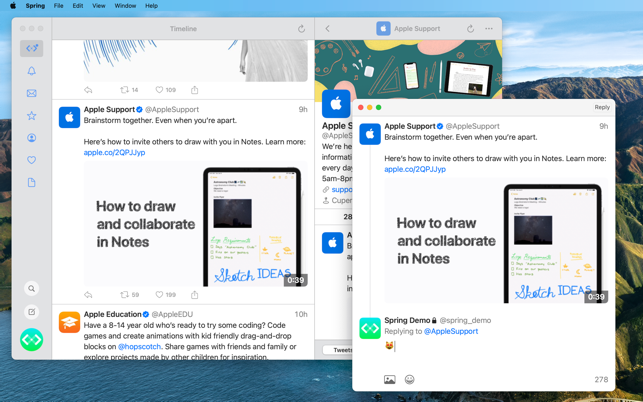Open the document Lists icon in sidebar

click(x=32, y=183)
